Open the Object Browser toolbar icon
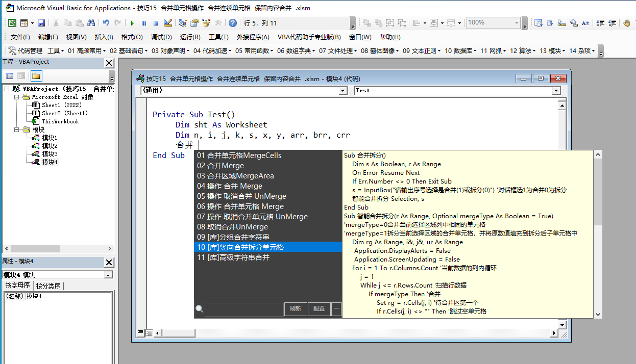Viewport: 636px width, 364px height. coord(206,23)
